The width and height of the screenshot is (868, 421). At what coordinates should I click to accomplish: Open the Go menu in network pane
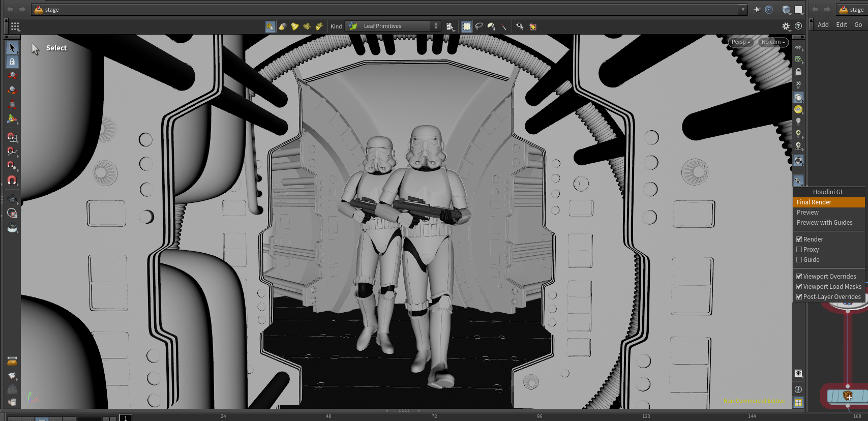pos(858,25)
